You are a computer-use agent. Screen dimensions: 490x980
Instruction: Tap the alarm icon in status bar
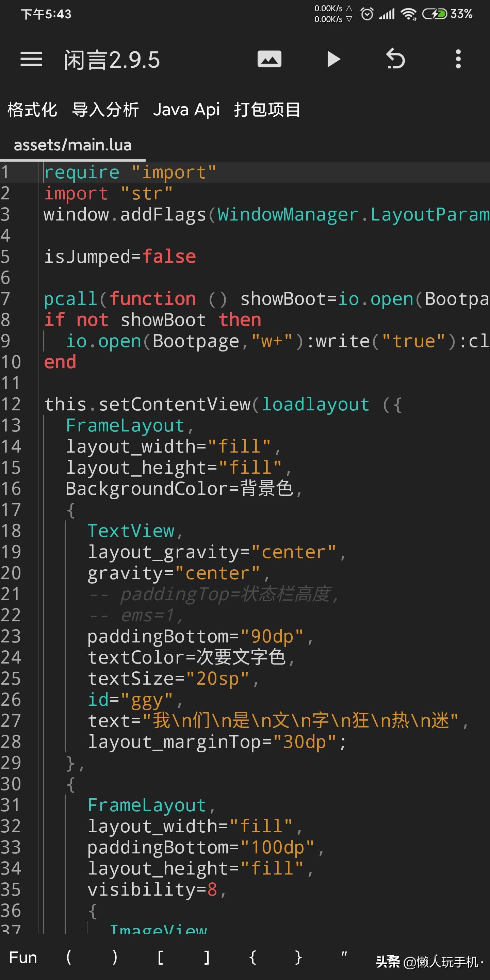[x=367, y=14]
